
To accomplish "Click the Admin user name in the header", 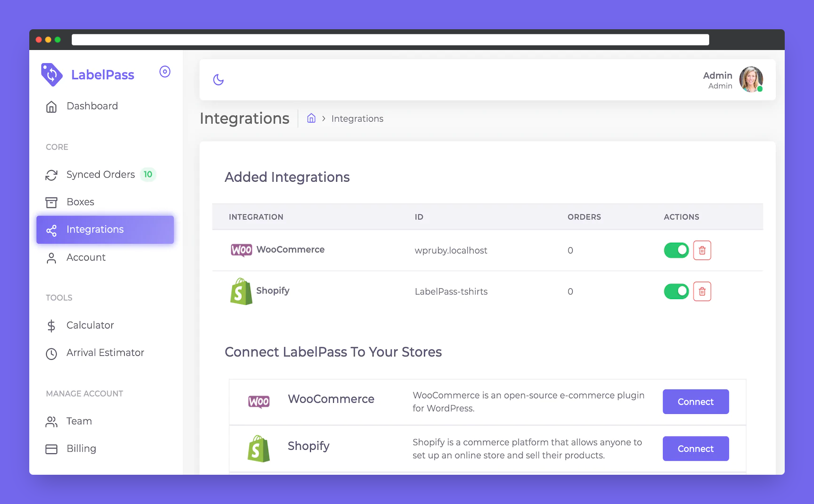I will 718,76.
